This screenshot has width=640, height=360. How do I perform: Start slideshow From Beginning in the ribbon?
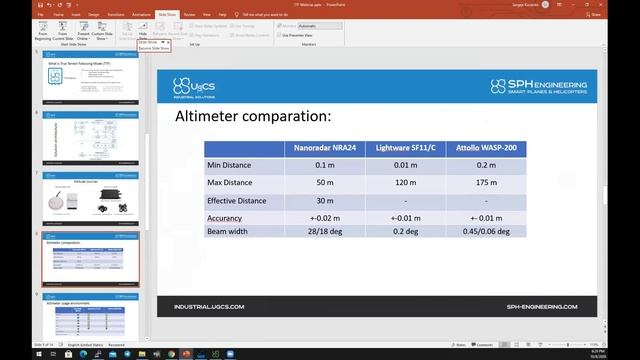[42, 31]
